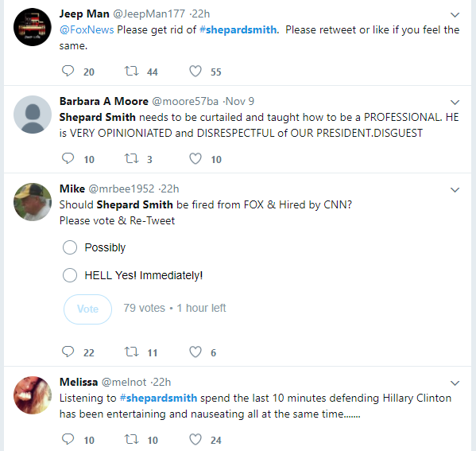
Task: Reply to Melissa's tweet
Action: click(x=68, y=439)
